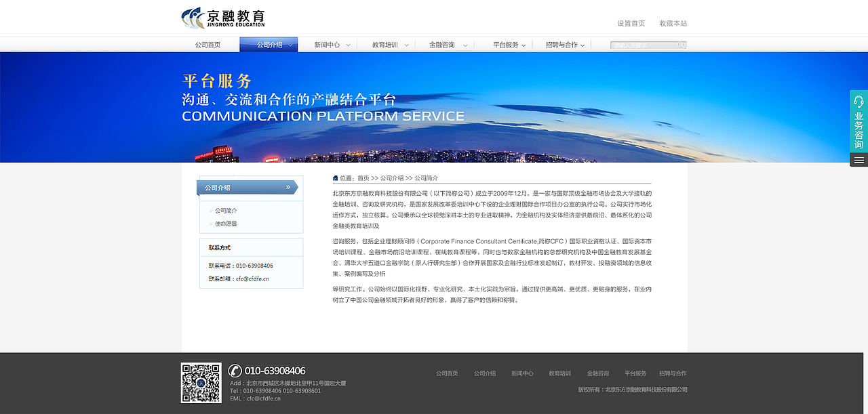Click footer link 公司介绍
Screen dimensions: 868x414
(x=485, y=373)
